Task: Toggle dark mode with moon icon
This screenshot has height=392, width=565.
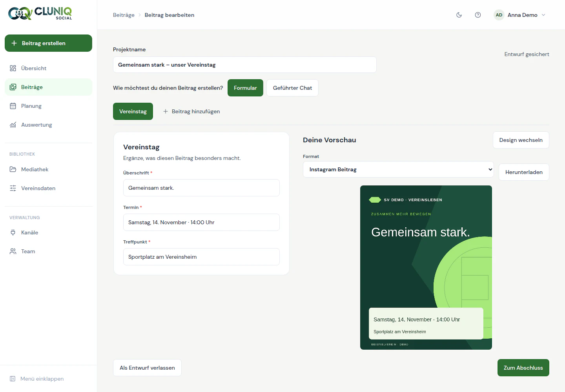Action: tap(459, 15)
